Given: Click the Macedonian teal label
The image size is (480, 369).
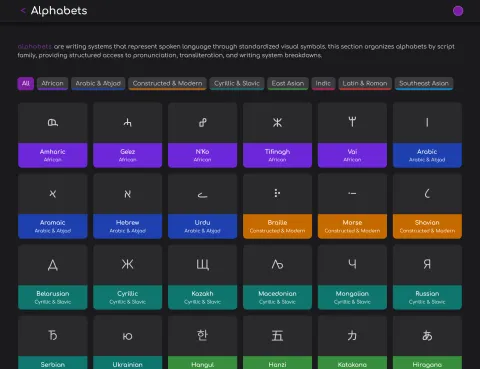Looking at the screenshot, I should coord(277,297).
